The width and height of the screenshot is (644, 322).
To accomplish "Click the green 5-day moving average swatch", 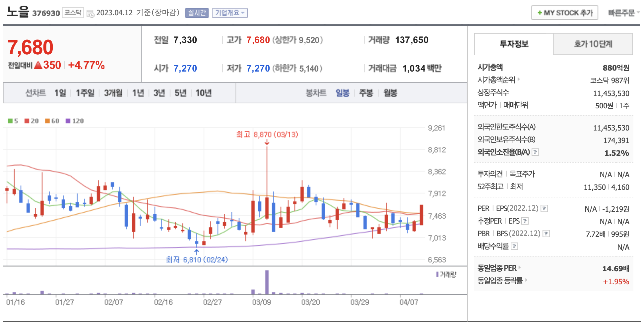I will click(10, 121).
